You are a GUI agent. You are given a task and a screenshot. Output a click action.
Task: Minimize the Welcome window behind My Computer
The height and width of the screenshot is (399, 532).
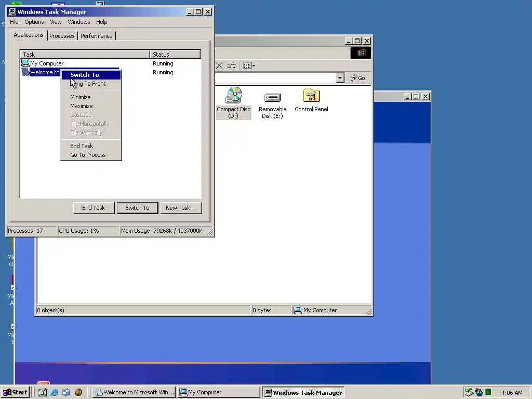(x=408, y=97)
